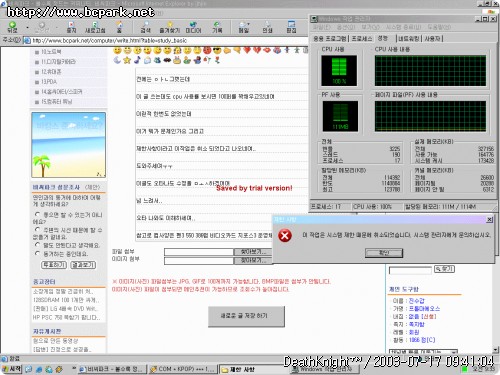Insert the red angry face emoticon
The image size is (500, 375).
tap(207, 51)
